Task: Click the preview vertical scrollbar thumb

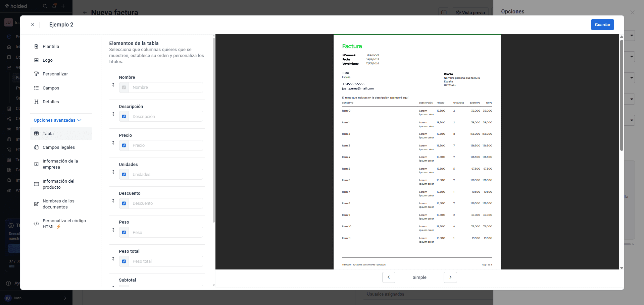Action: tap(622, 96)
